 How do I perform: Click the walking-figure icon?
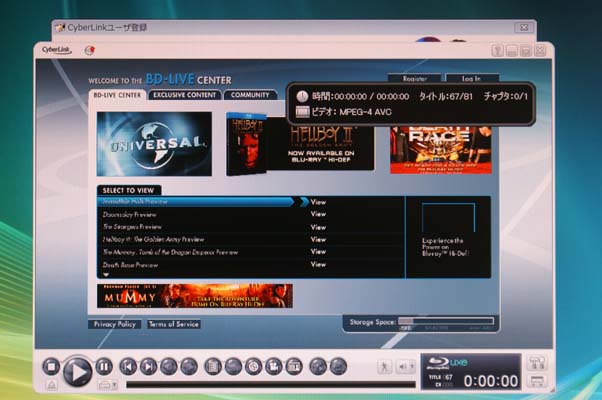384,367
